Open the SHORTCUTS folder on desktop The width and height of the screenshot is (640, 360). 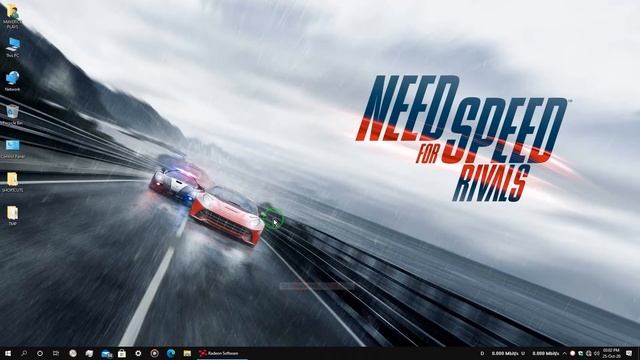point(13,182)
